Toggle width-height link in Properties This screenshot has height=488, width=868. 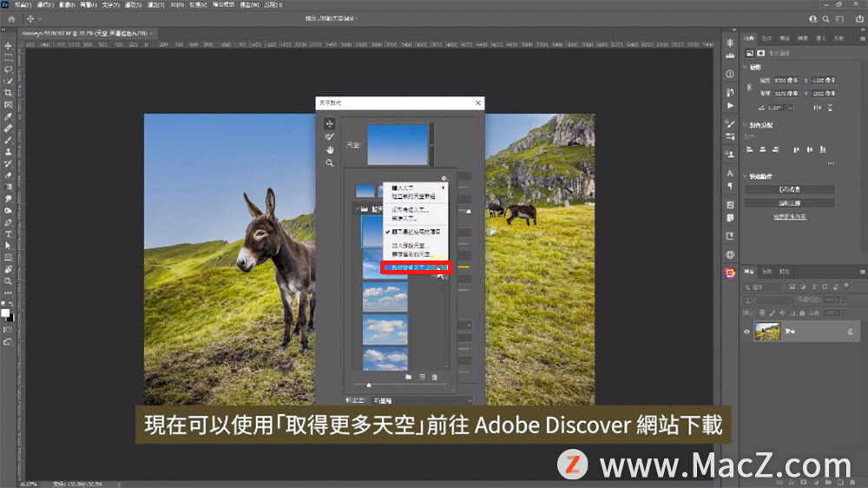tap(750, 87)
